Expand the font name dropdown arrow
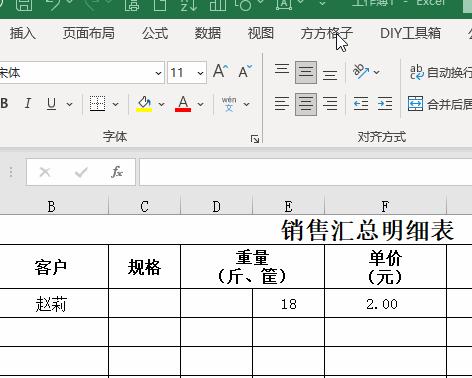Viewport: 472px width, 378px height. pyautogui.click(x=158, y=73)
